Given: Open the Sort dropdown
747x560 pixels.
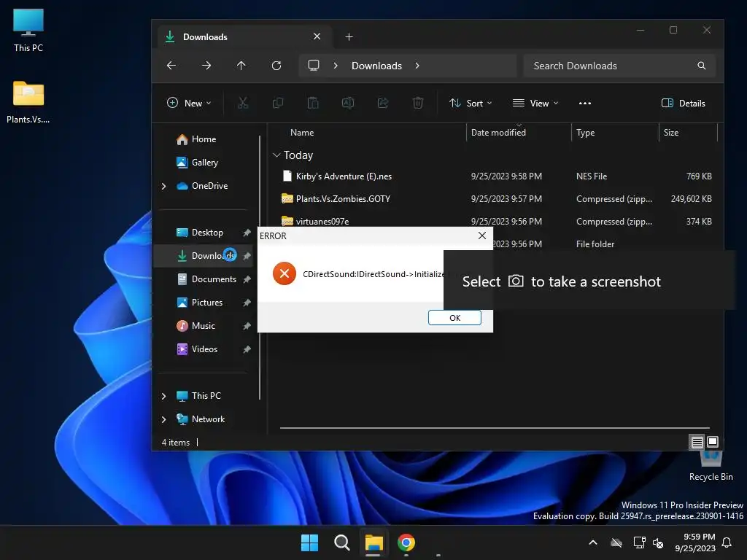Looking at the screenshot, I should pos(471,103).
